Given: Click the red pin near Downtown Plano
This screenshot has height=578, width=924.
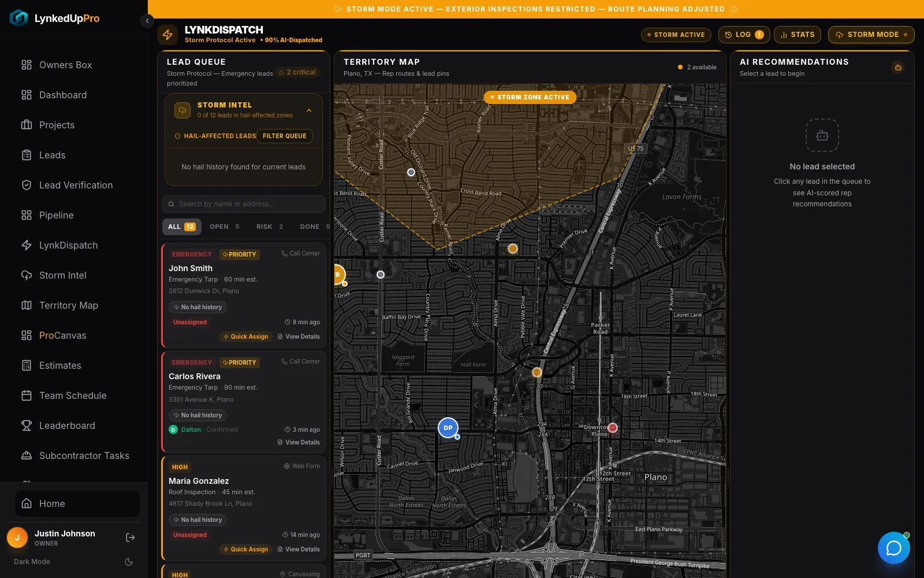Looking at the screenshot, I should click(613, 428).
